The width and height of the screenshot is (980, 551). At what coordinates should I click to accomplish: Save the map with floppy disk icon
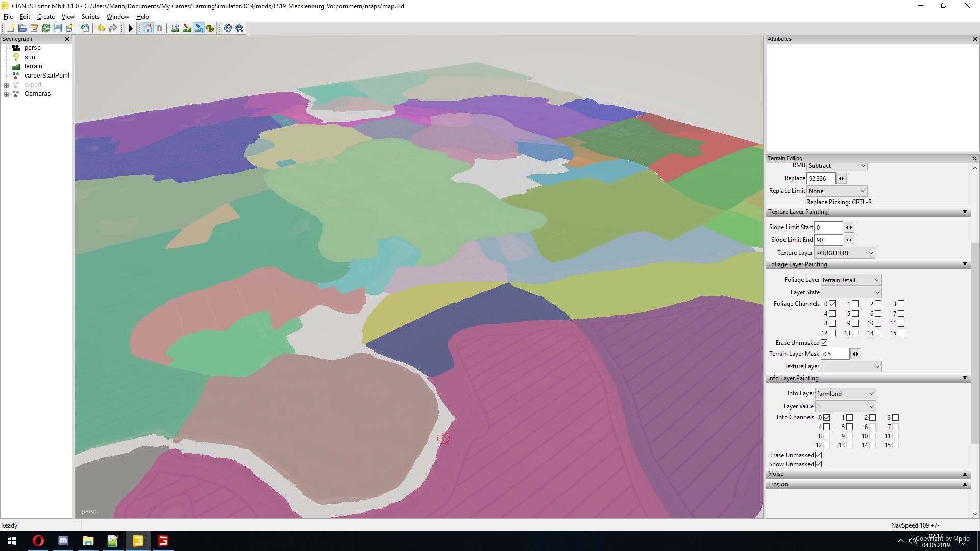tap(58, 28)
